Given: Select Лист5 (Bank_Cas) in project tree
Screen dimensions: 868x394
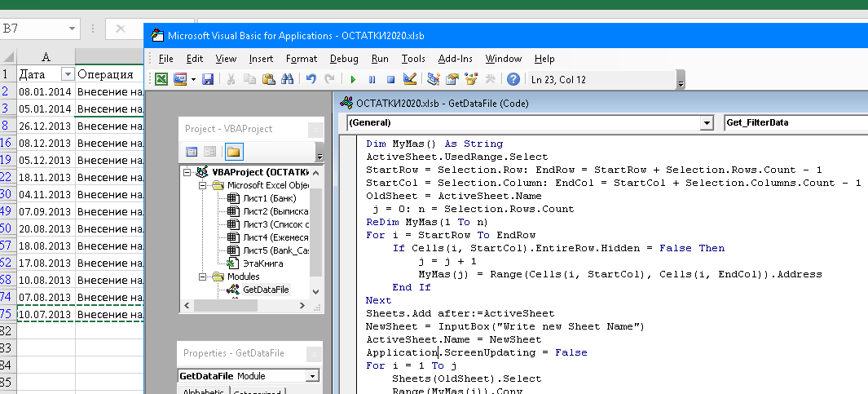Looking at the screenshot, I should click(x=269, y=250).
